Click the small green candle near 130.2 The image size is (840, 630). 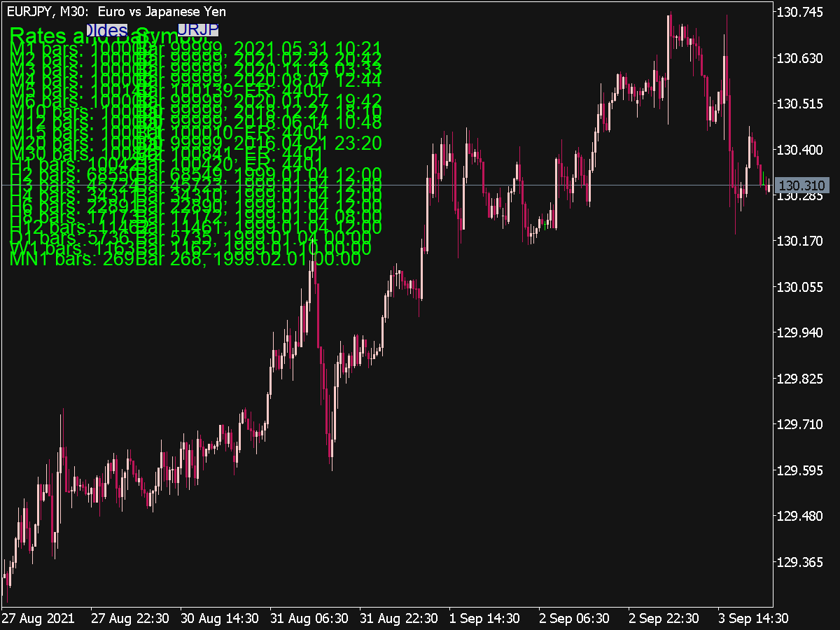pyautogui.click(x=545, y=225)
